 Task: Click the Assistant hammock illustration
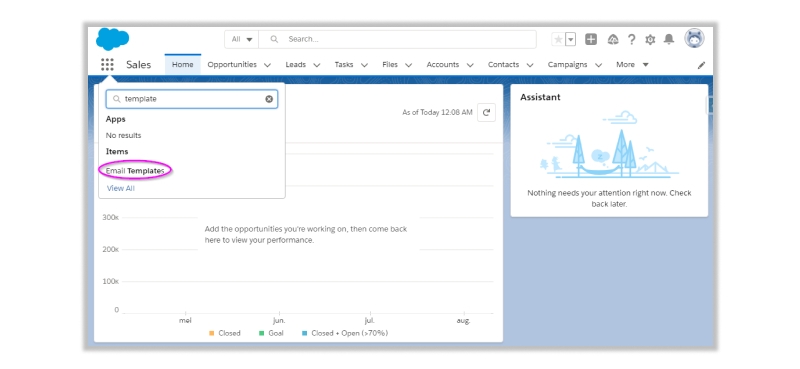[x=609, y=145]
